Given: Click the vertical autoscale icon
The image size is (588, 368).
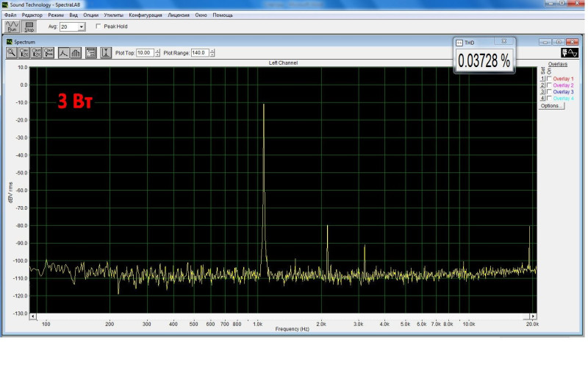Looking at the screenshot, I should tap(106, 53).
